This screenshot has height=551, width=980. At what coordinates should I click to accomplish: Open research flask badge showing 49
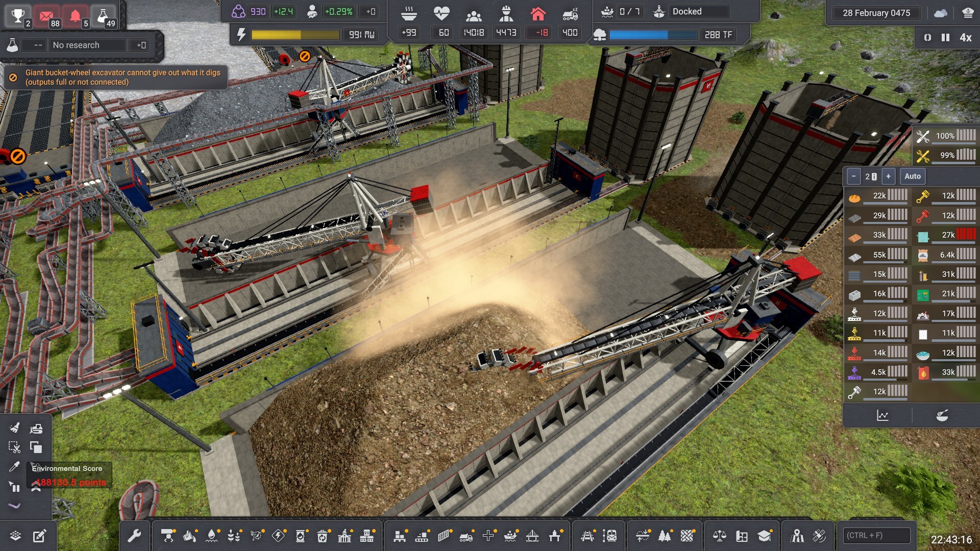pos(104,16)
